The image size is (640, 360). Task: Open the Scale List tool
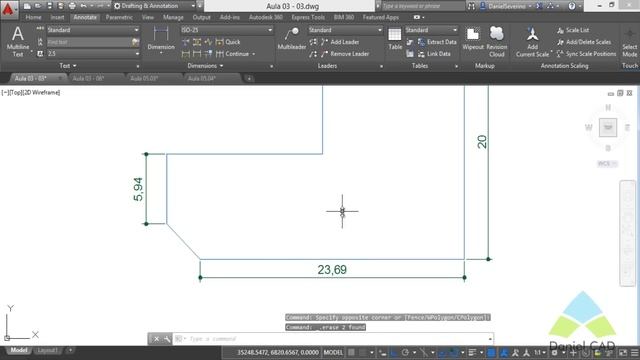[x=573, y=30]
